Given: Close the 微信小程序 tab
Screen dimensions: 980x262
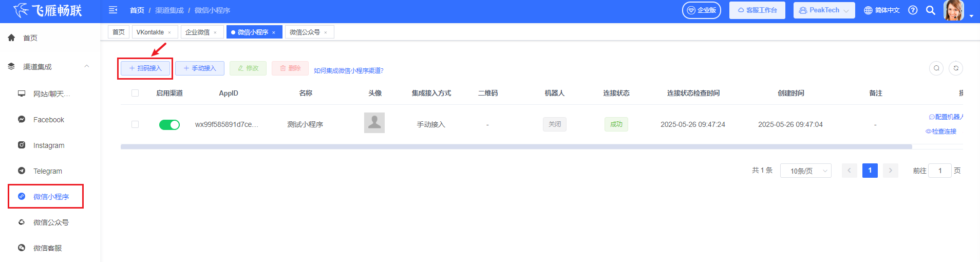Looking at the screenshot, I should pos(274,32).
